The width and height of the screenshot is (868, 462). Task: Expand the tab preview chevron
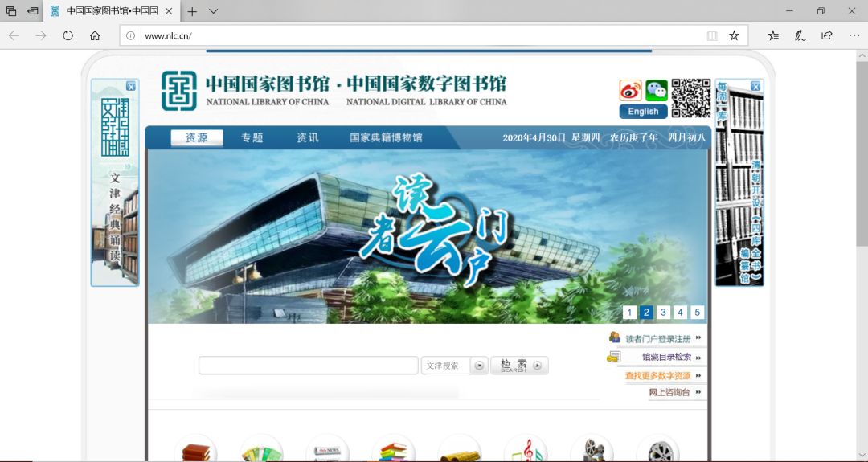click(213, 11)
